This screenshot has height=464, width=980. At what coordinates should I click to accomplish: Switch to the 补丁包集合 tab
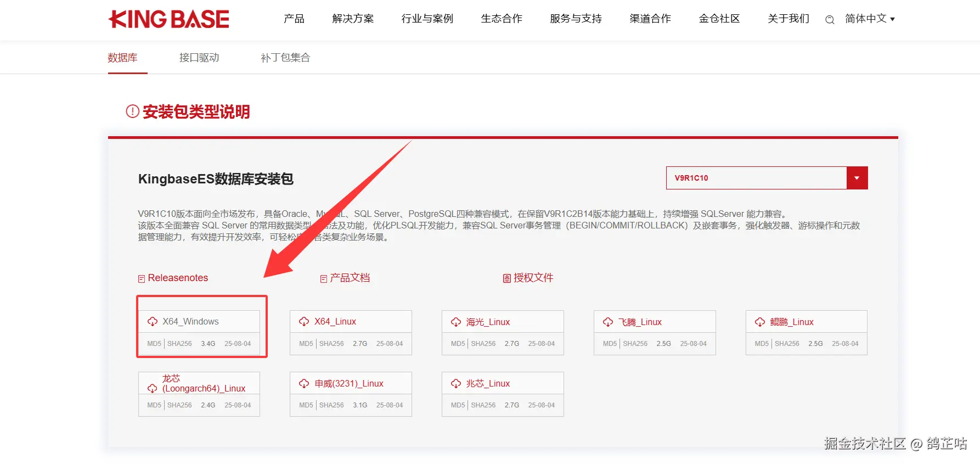pyautogui.click(x=285, y=58)
